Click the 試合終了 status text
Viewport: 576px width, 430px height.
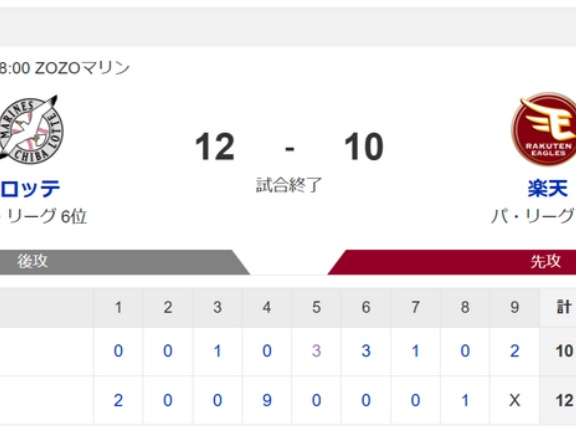pyautogui.click(x=289, y=185)
